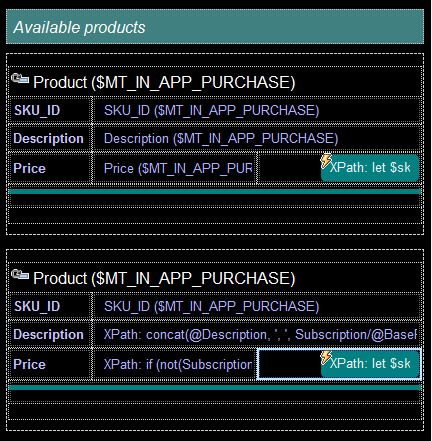The width and height of the screenshot is (432, 441).
Task: Click the 'Available products' header label
Action: [x=79, y=27]
